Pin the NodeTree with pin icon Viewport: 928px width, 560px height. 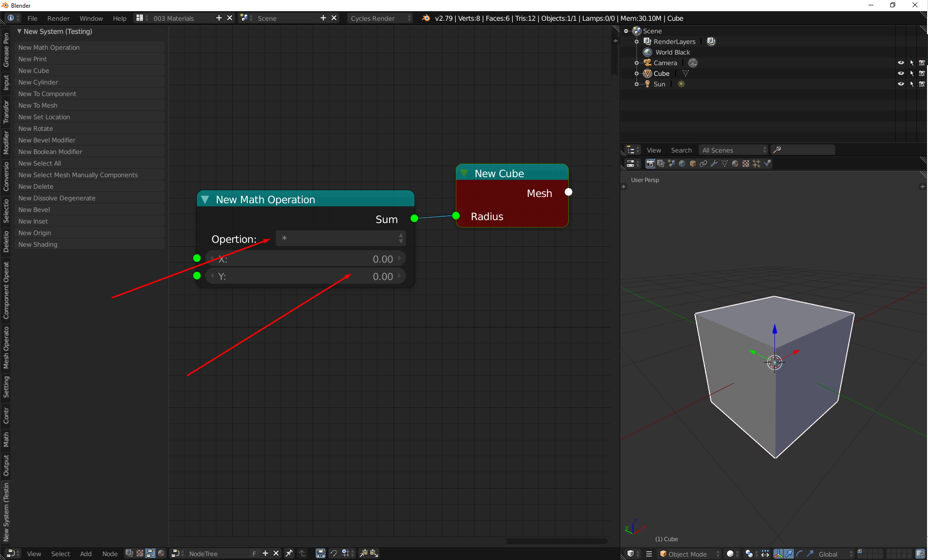coord(289,553)
